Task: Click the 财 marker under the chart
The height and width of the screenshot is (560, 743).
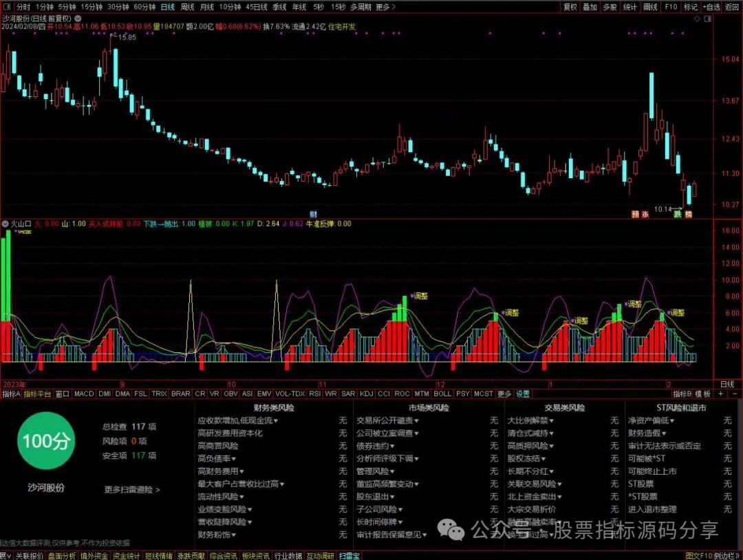Action: [313, 214]
